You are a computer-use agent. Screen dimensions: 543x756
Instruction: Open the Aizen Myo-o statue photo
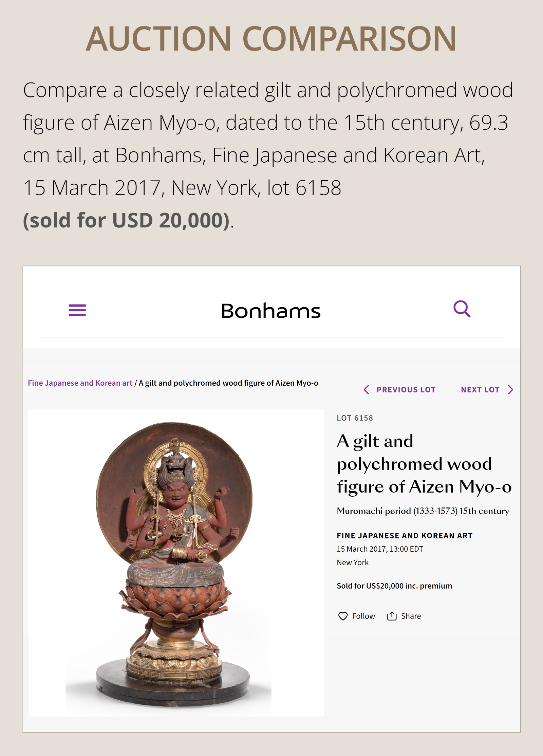[x=176, y=562]
